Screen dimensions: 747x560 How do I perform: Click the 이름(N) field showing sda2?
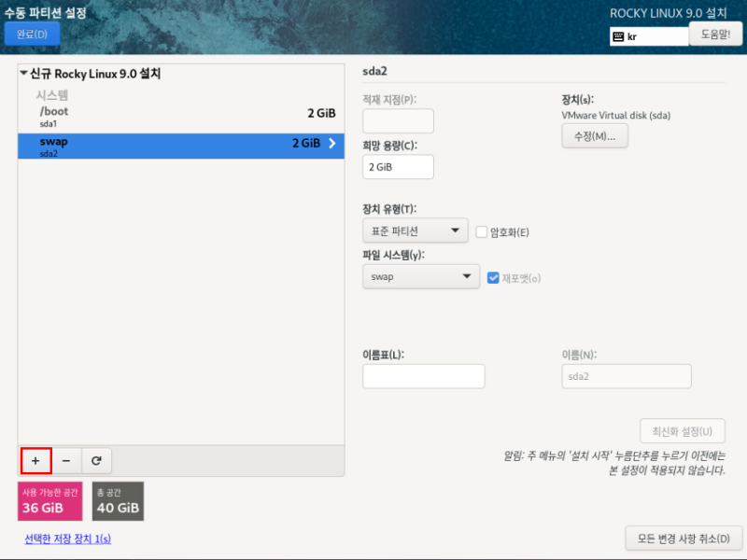click(627, 376)
